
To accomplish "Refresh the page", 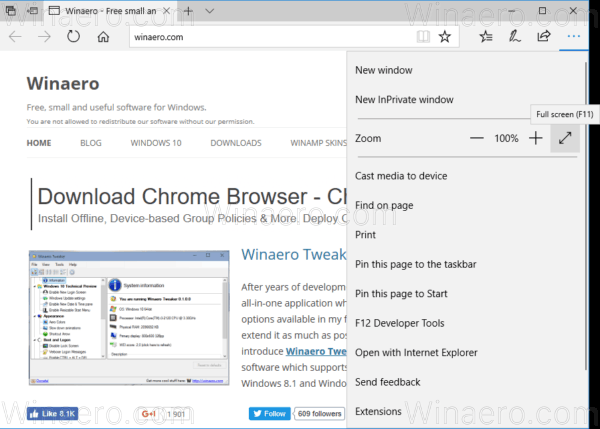I will [x=73, y=37].
